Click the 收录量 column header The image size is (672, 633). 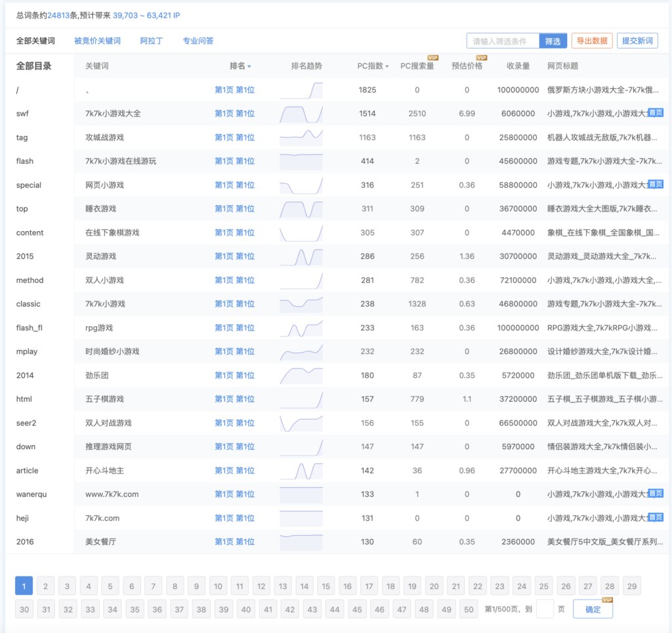[x=518, y=66]
